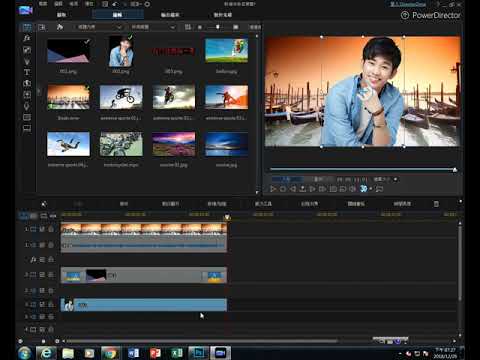Switch to the Capture tab
480x360 pixels.
tap(61, 15)
